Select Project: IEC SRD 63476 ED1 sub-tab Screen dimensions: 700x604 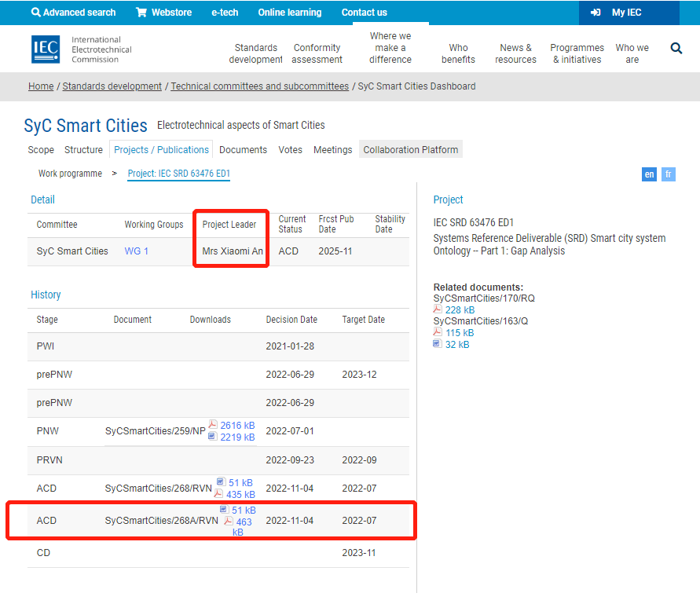pyautogui.click(x=179, y=174)
